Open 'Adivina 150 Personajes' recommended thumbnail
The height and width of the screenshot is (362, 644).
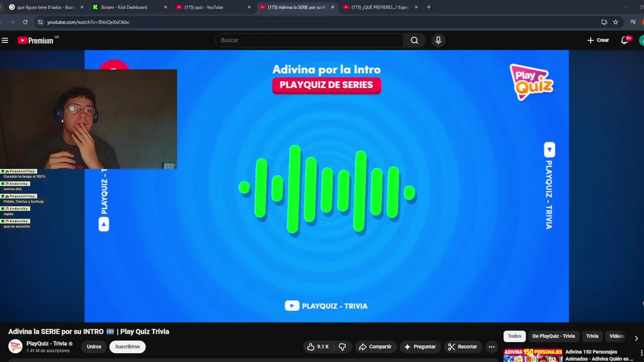point(533,355)
